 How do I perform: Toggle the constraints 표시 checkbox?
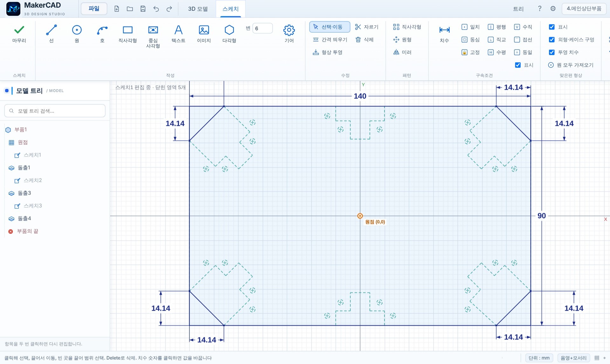coord(518,65)
